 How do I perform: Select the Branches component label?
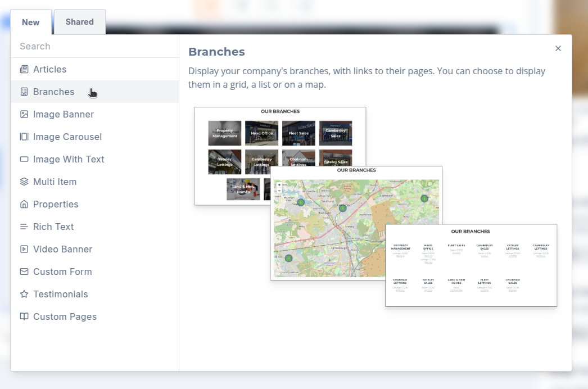tap(53, 92)
